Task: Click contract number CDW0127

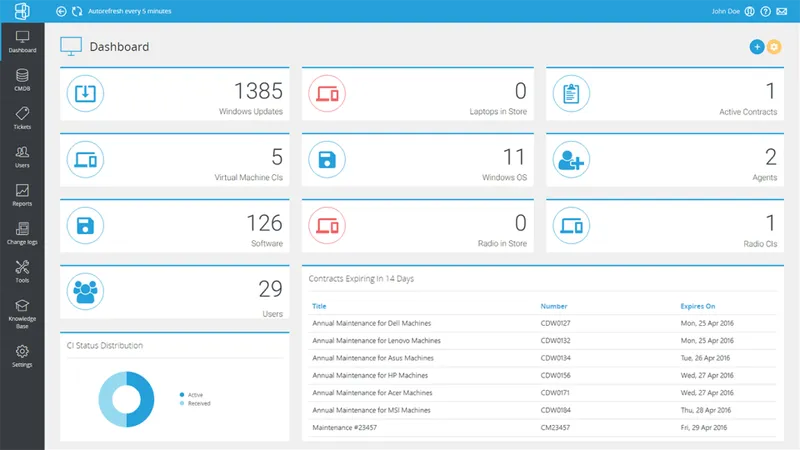Action: pos(555,323)
